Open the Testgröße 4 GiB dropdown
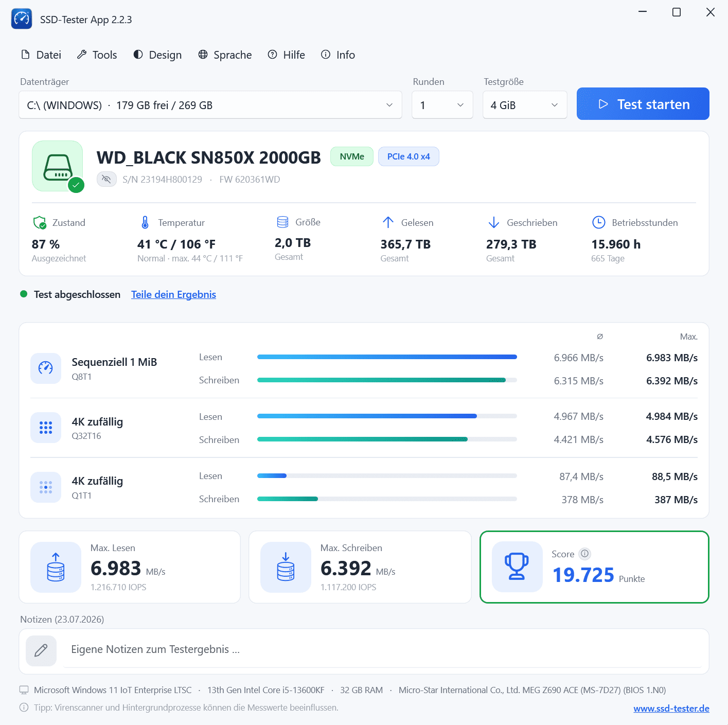 [x=525, y=105]
